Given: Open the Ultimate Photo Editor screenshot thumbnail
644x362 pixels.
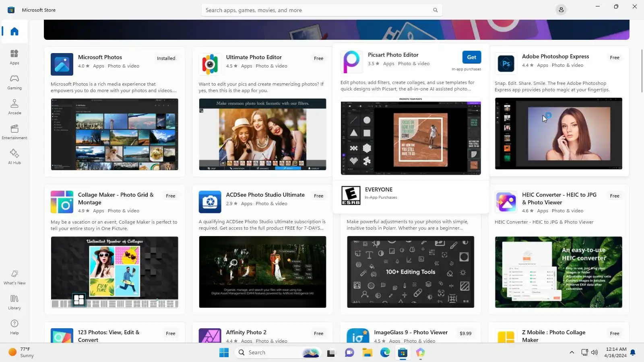Looking at the screenshot, I should tap(262, 134).
